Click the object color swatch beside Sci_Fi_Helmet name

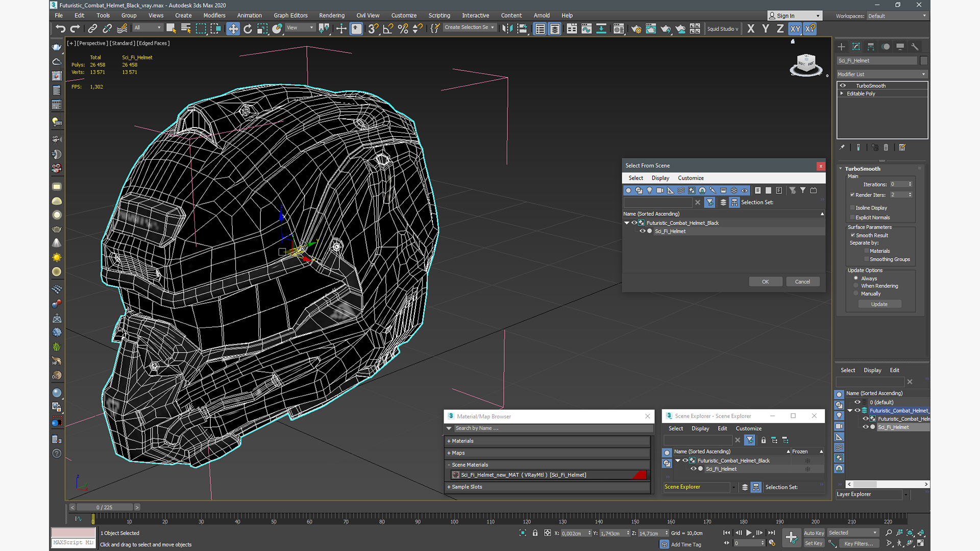point(924,61)
